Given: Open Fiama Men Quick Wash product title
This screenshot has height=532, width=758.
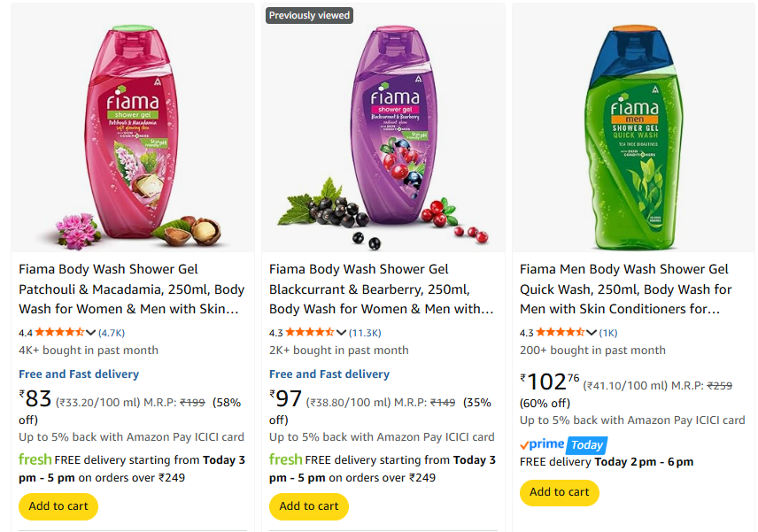Looking at the screenshot, I should coord(626,289).
